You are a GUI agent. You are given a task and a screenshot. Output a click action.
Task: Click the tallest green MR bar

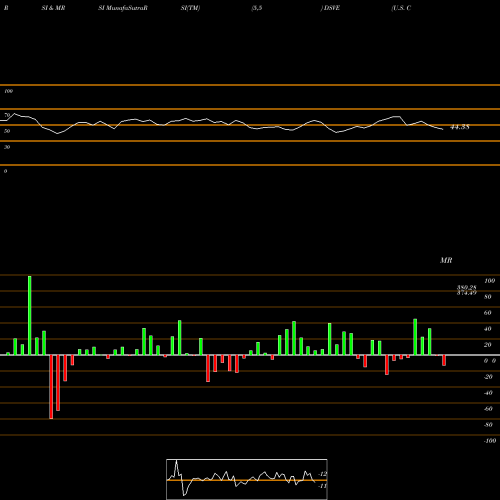pos(30,315)
